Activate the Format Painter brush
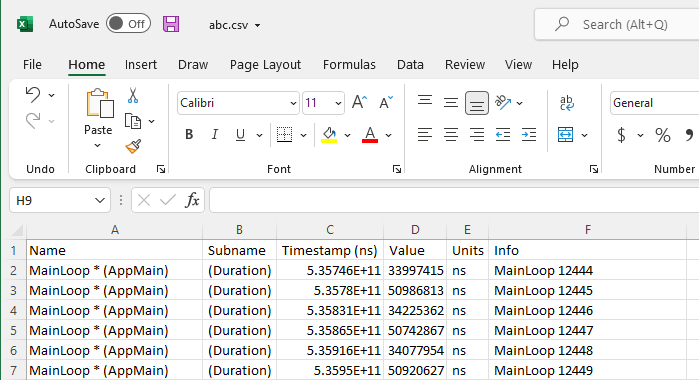Image resolution: width=699 pixels, height=380 pixels. tap(133, 146)
